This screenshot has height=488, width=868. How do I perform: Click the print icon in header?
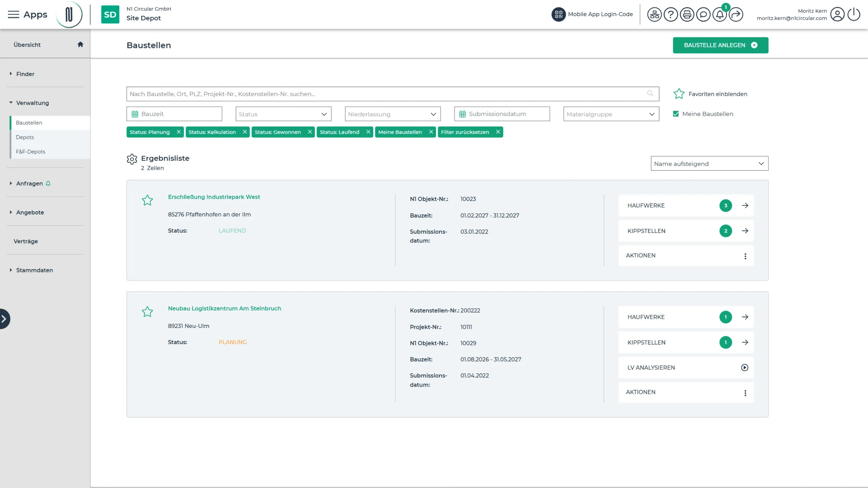(x=687, y=15)
